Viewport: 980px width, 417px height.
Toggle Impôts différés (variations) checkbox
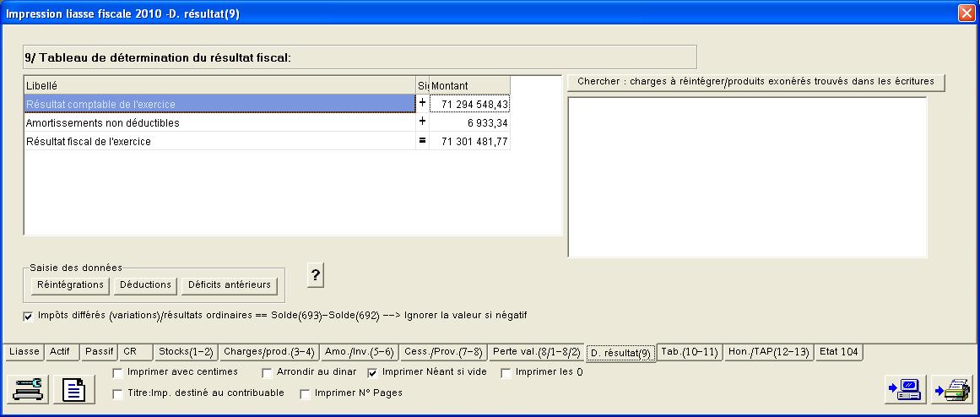[29, 316]
